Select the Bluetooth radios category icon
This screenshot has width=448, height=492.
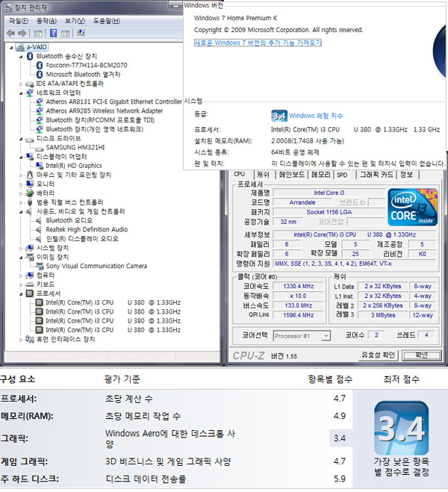tap(30, 56)
